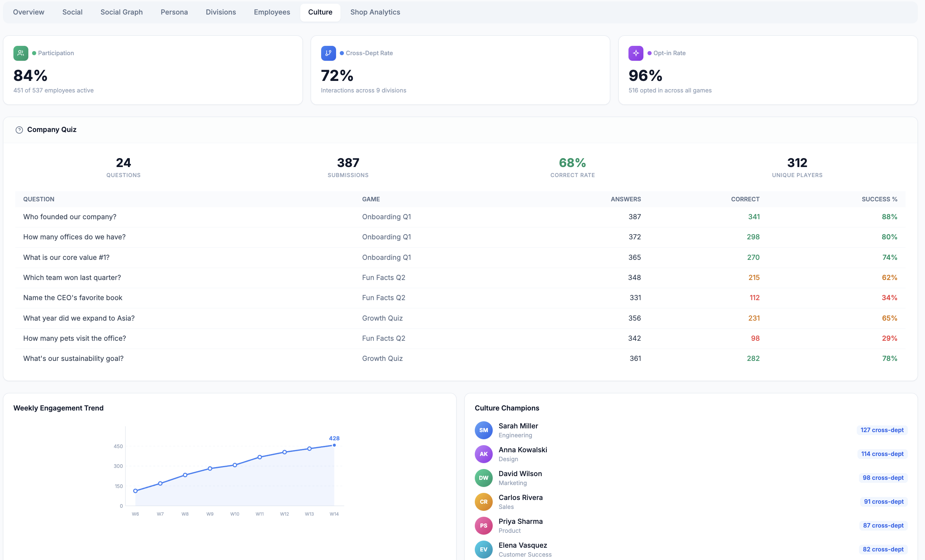Open the Shop Analytics tab
Image resolution: width=925 pixels, height=560 pixels.
[375, 12]
